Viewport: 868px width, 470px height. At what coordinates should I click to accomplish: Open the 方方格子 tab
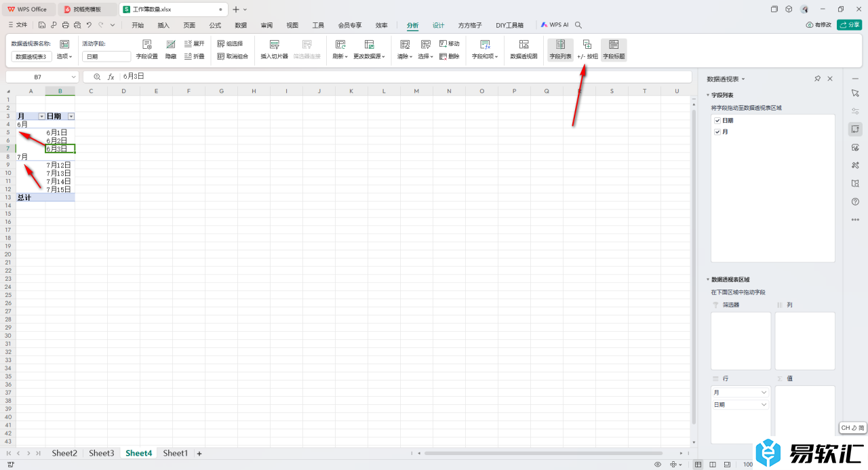tap(470, 25)
